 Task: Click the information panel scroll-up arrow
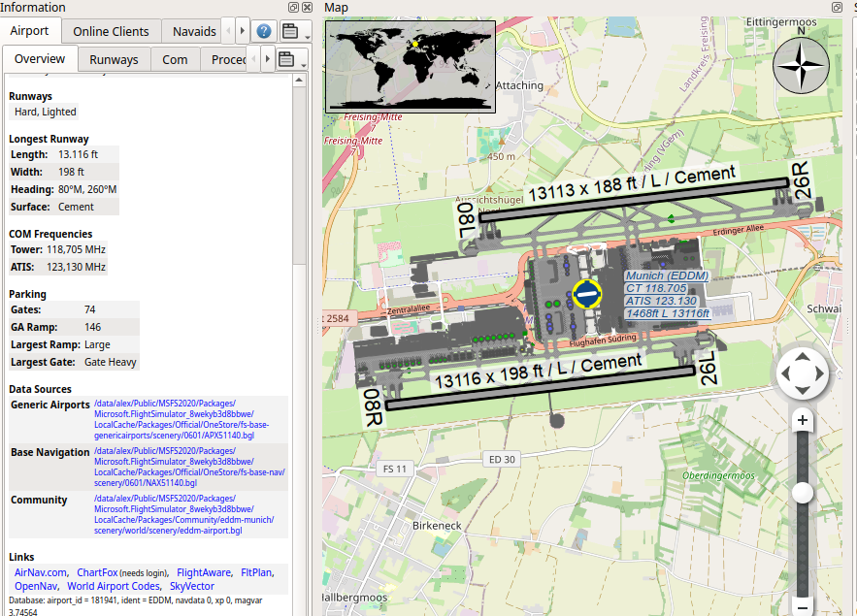click(299, 81)
